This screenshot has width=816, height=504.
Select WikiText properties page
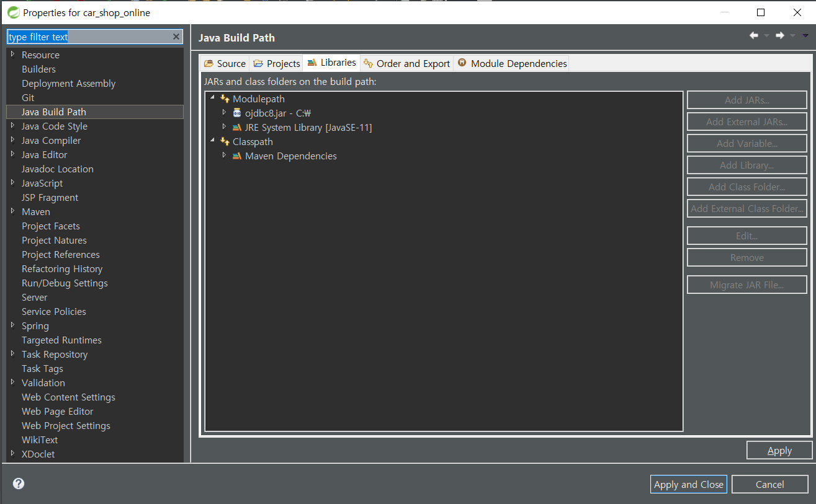(40, 440)
